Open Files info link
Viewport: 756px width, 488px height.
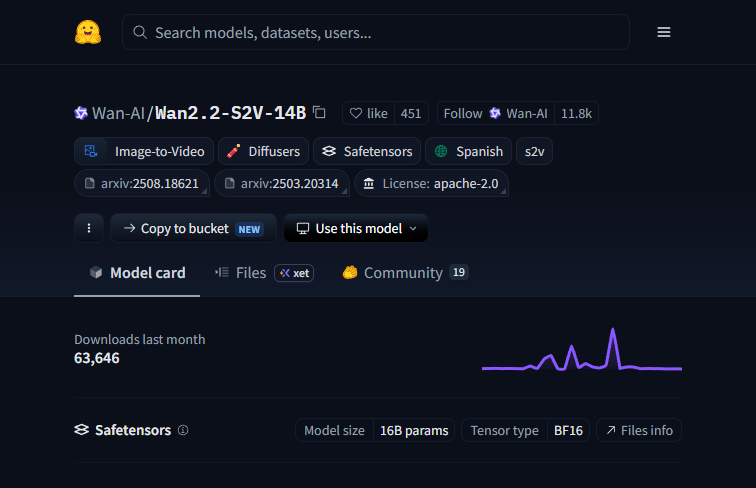coord(639,430)
